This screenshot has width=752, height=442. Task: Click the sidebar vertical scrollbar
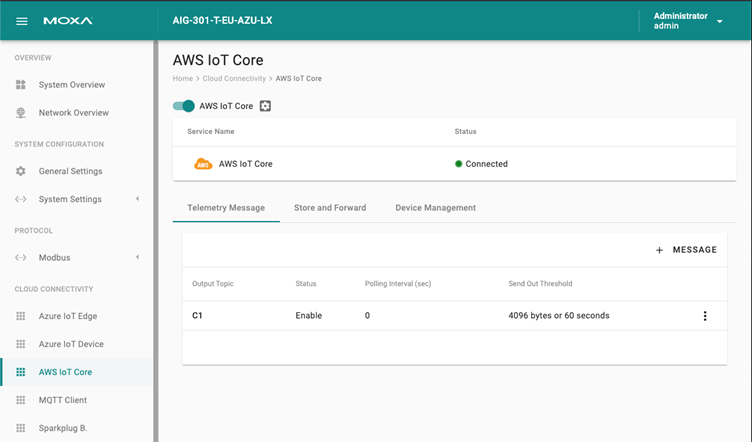pos(155,241)
